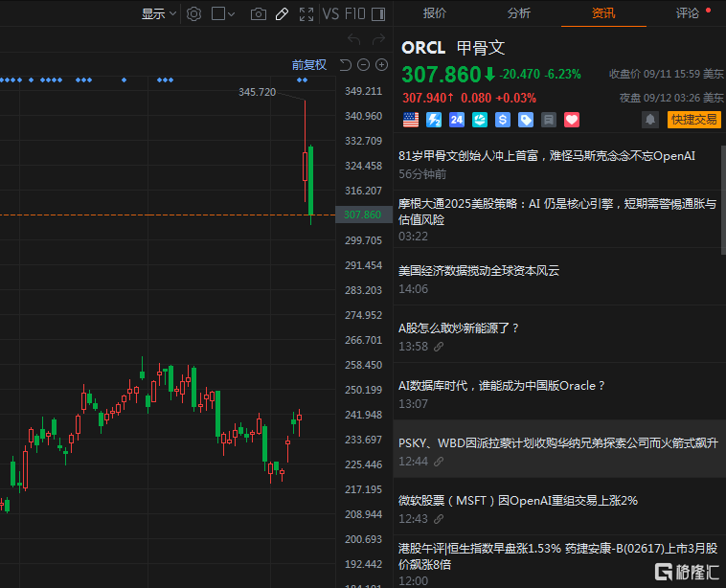The height and width of the screenshot is (588, 726).
Task: Click the 345.720 high price marker
Action: coord(257,92)
